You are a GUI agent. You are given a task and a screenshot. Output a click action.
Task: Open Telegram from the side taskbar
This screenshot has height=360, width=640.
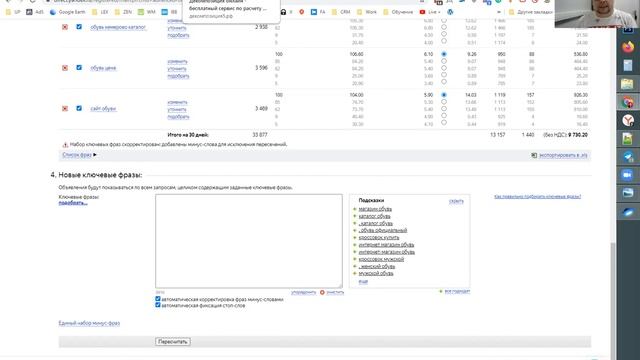pyautogui.click(x=628, y=157)
